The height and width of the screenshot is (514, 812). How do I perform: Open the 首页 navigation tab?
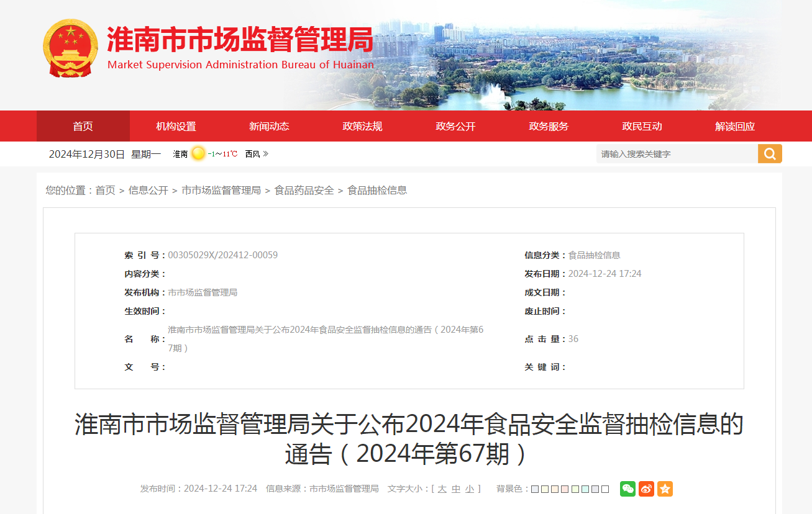point(83,126)
